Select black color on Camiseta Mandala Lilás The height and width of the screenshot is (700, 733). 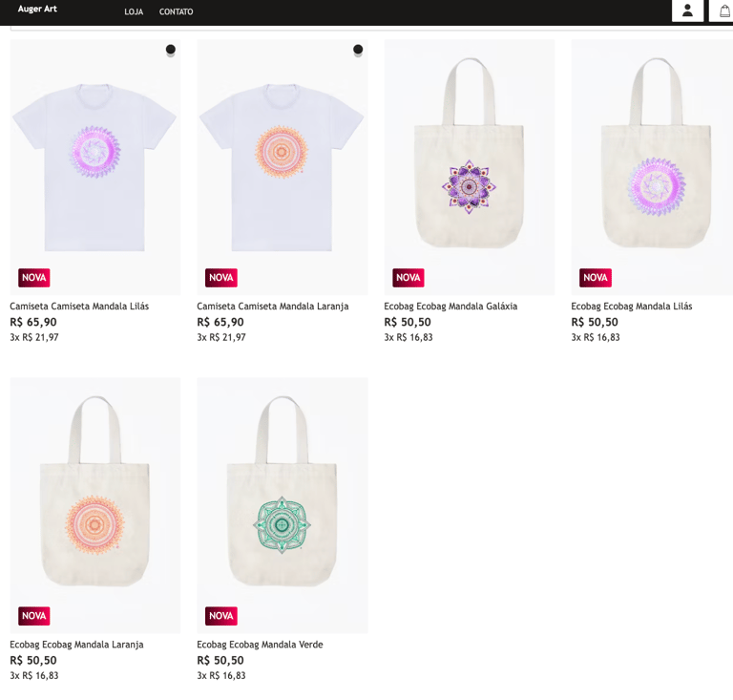(x=171, y=50)
